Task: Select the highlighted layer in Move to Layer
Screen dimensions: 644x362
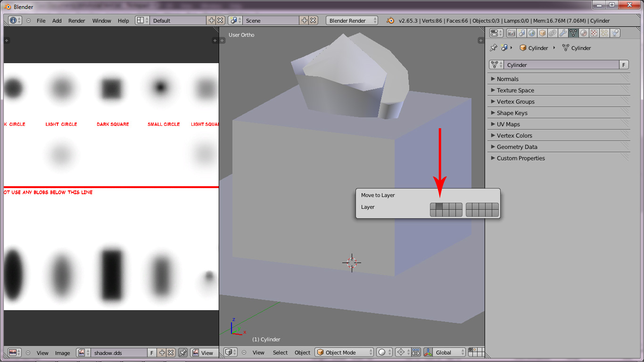Action: coord(439,206)
